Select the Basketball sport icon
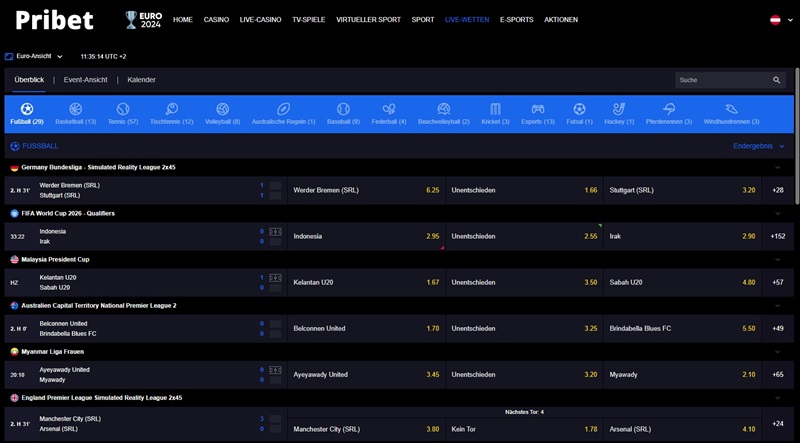Image resolution: width=800 pixels, height=443 pixels. point(76,109)
